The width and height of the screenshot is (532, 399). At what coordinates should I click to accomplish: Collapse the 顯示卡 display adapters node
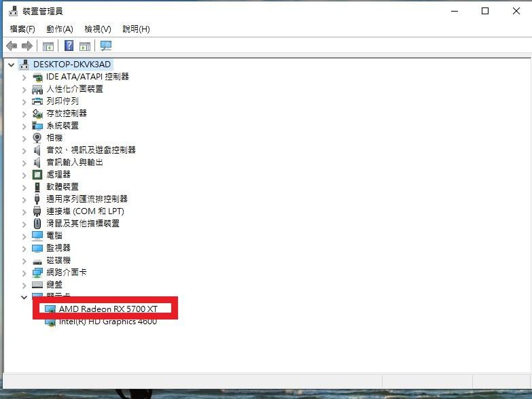(x=24, y=298)
